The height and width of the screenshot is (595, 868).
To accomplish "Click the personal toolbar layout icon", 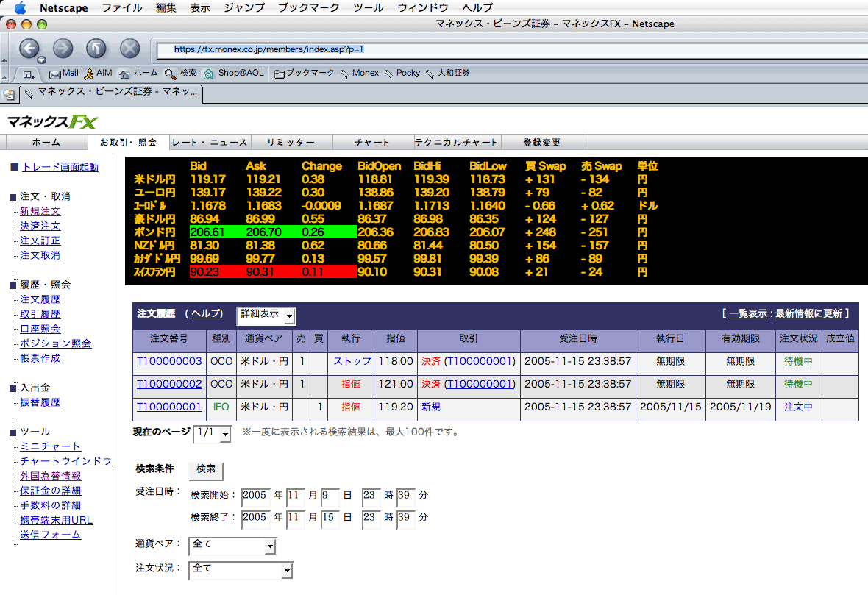I will tap(28, 74).
